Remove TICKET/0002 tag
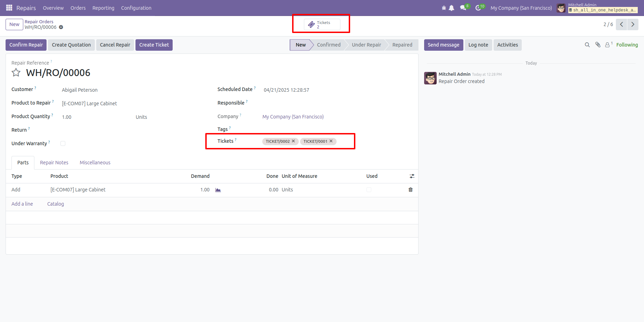Screen dimensions: 644x322 click(294, 141)
